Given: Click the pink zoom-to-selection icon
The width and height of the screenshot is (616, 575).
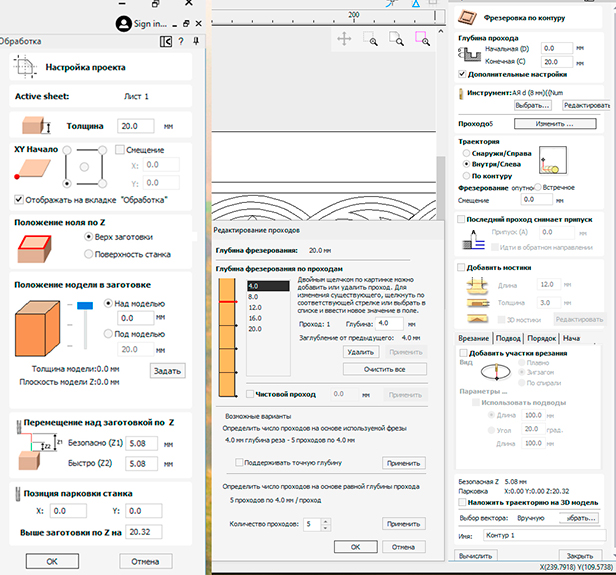Looking at the screenshot, I should coord(422,39).
